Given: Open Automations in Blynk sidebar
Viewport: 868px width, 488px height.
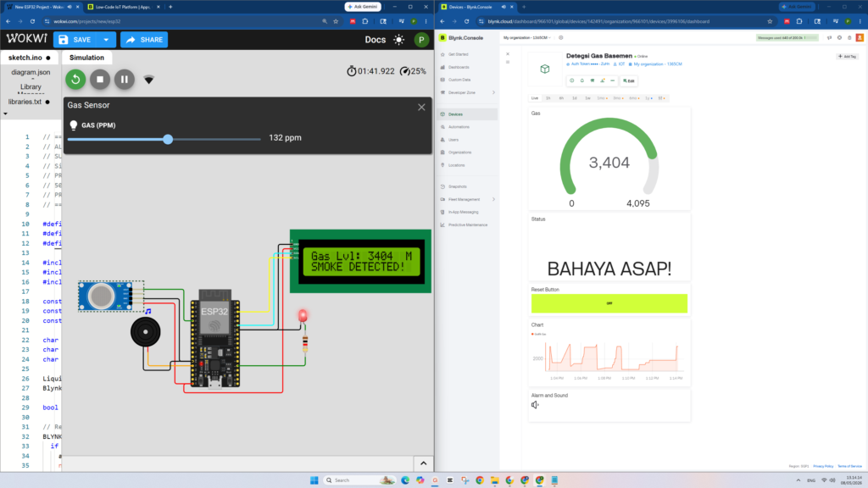Looking at the screenshot, I should (459, 127).
